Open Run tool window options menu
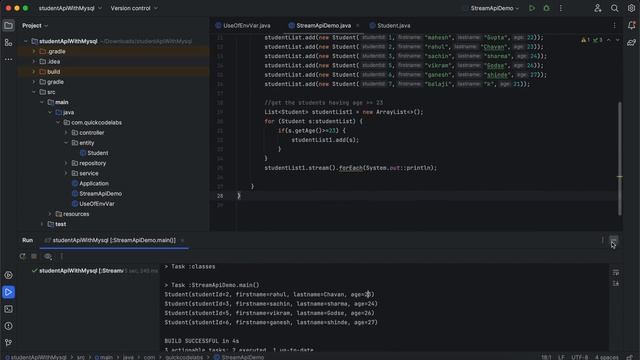640x360 pixels. (x=602, y=240)
